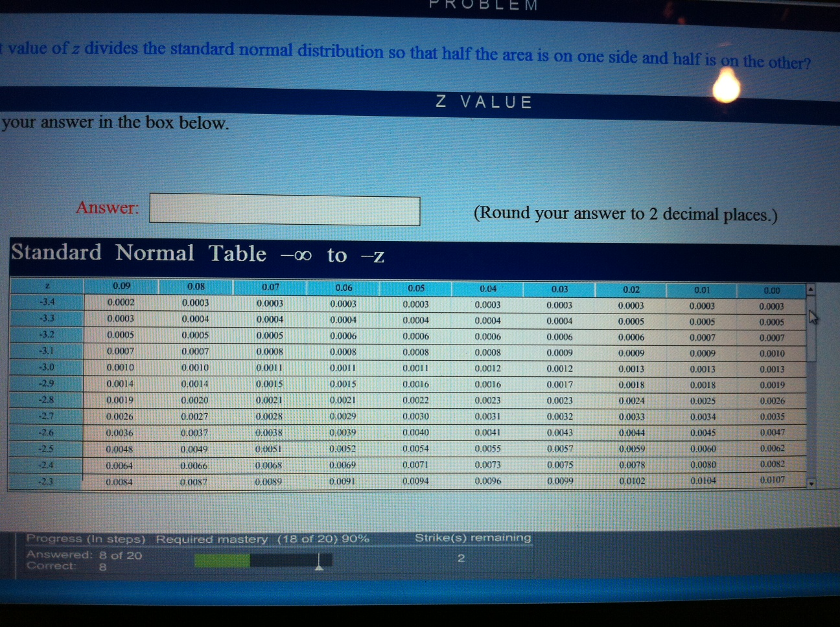Click the Answer input box
This screenshot has height=627, width=840.
[284, 208]
